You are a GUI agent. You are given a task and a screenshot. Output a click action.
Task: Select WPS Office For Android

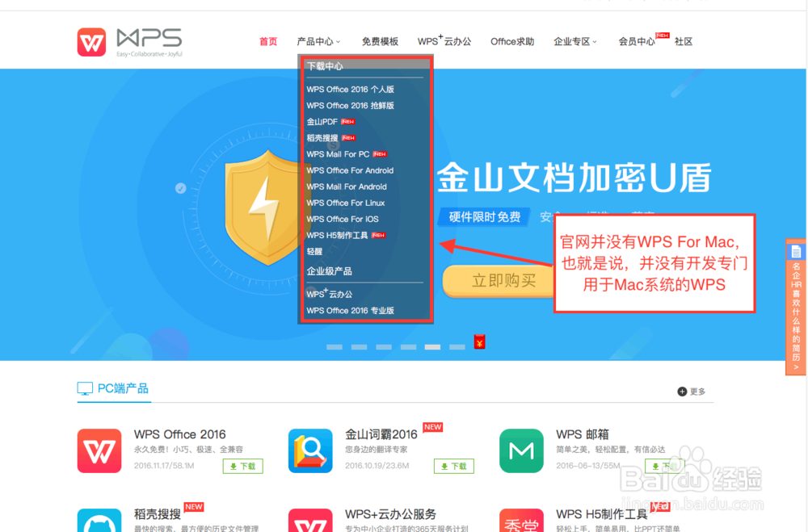350,170
